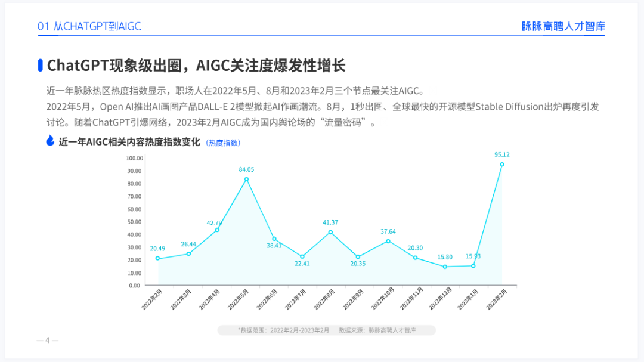Click the 22.41 data point for 2022年7月
644x362 pixels.
[x=302, y=257]
